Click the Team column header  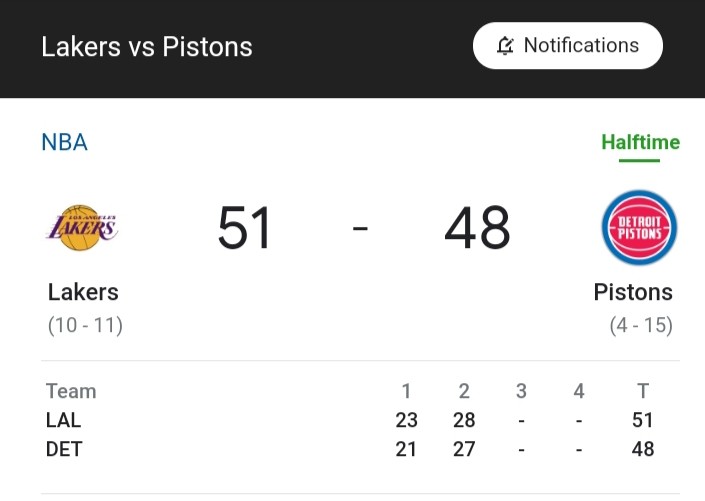click(x=71, y=391)
